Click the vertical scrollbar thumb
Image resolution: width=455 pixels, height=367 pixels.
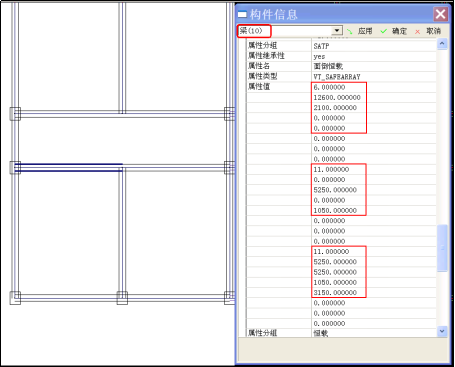[x=442, y=248]
